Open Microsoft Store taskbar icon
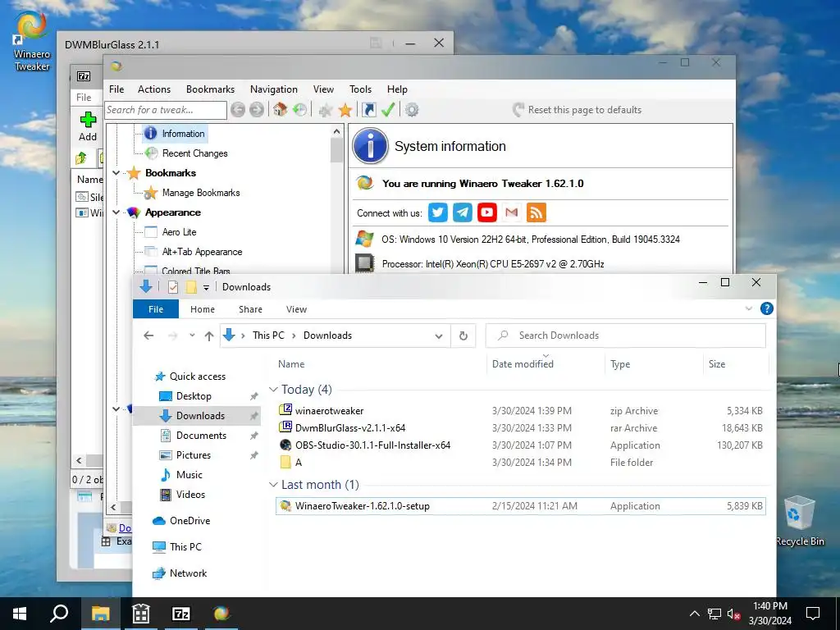 [x=141, y=614]
